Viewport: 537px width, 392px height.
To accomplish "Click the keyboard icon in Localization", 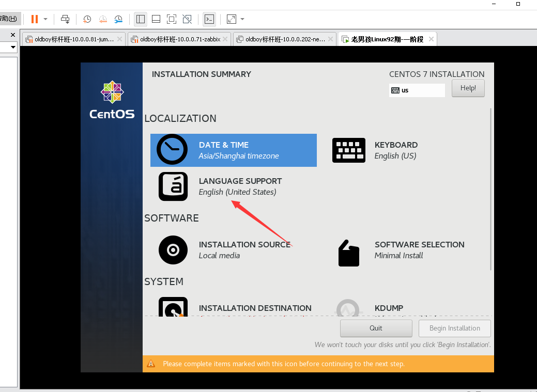I will [349, 150].
